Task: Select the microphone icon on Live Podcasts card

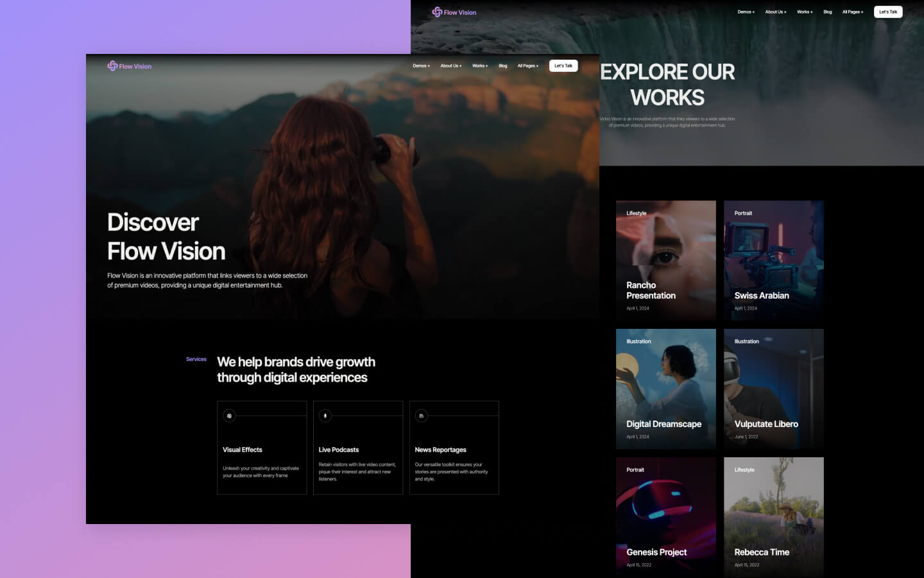Action: 326,416
